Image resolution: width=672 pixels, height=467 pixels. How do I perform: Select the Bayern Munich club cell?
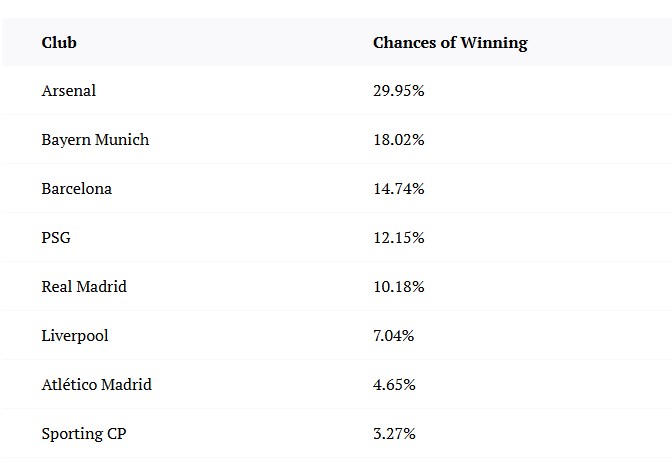coord(95,140)
